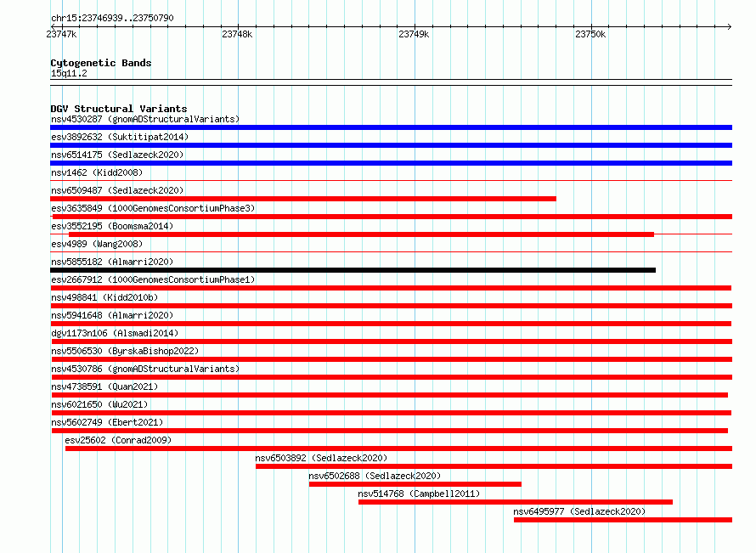Viewport: 756px width, 553px height.
Task: Select nsv6502688 (Sedlazeck2020) label
Action: point(375,476)
